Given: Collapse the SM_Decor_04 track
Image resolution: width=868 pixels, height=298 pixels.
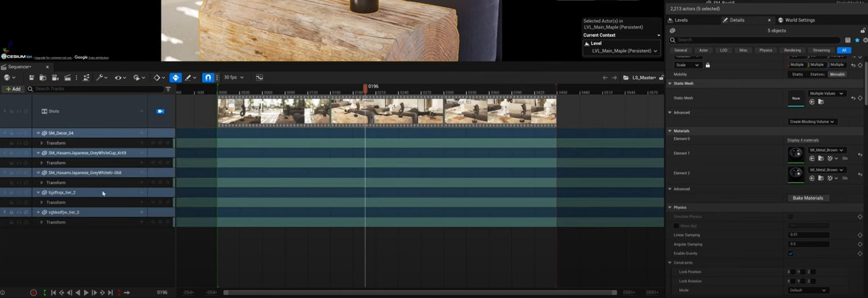Looking at the screenshot, I should (38, 133).
